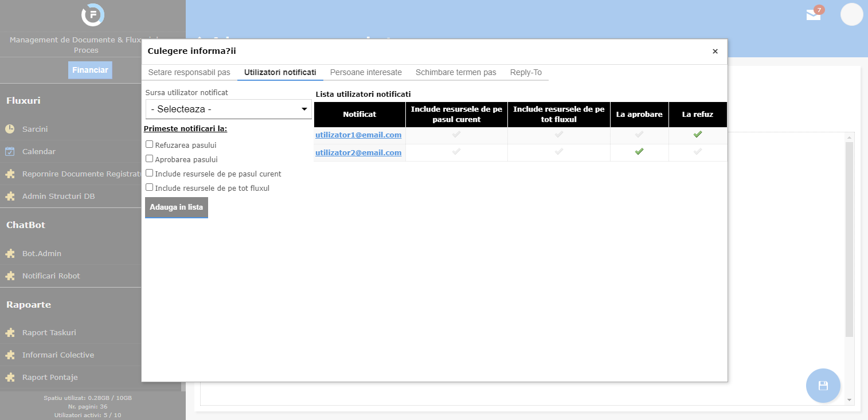868x420 pixels.
Task: Click La refuz checkmark for utilizator2
Action: 698,151
